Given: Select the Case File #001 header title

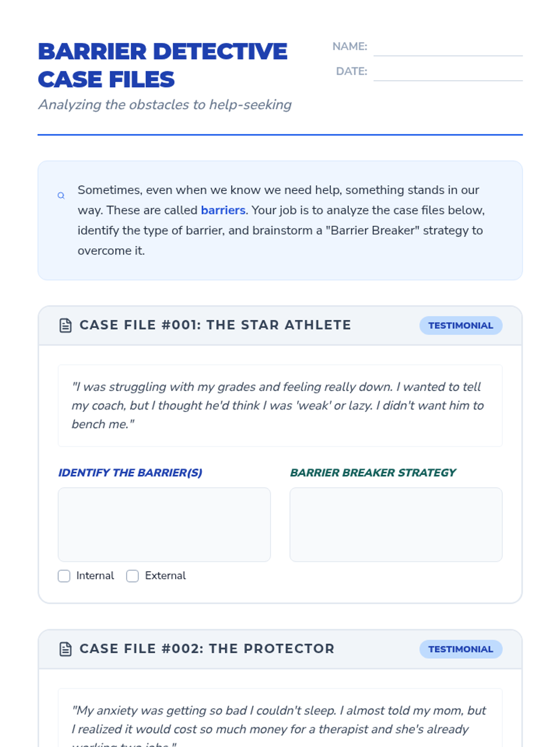Looking at the screenshot, I should click(x=215, y=325).
